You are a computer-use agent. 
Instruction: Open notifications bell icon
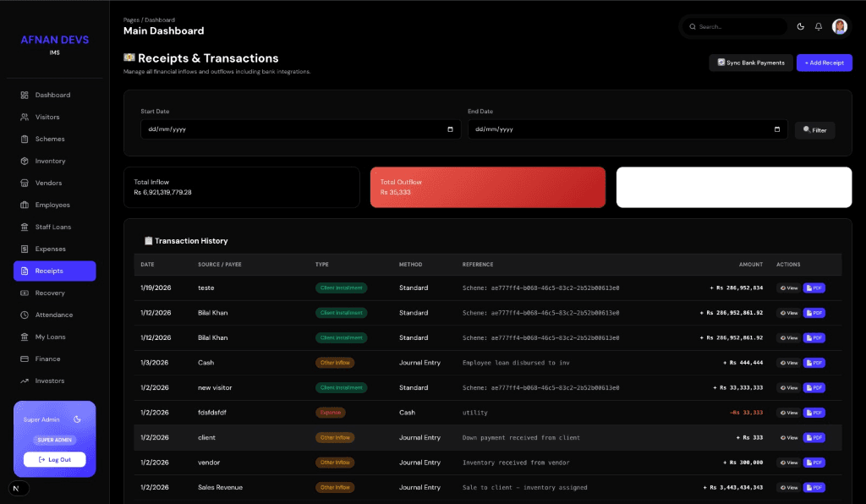pos(819,26)
